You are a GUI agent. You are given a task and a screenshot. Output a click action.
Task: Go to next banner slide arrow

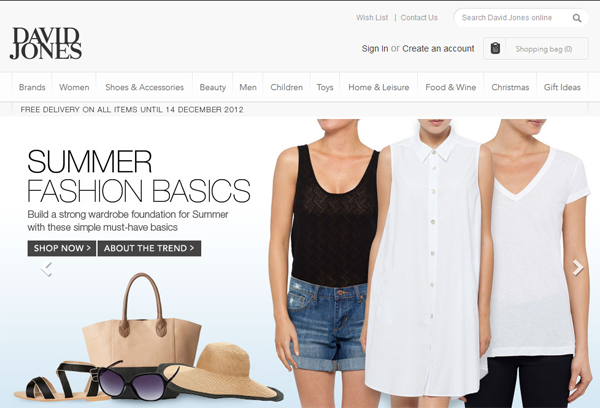(x=578, y=268)
